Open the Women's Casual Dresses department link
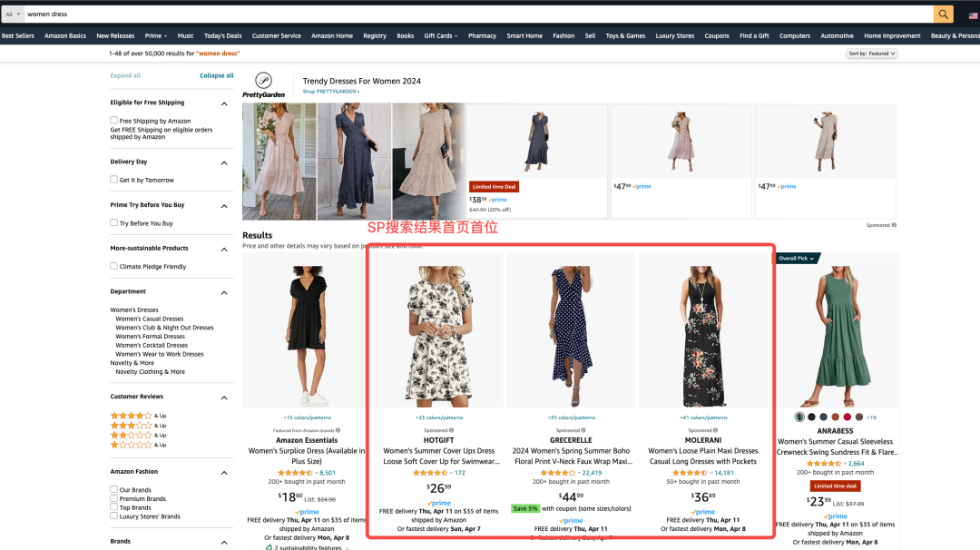This screenshot has height=550, width=980. pos(149,319)
